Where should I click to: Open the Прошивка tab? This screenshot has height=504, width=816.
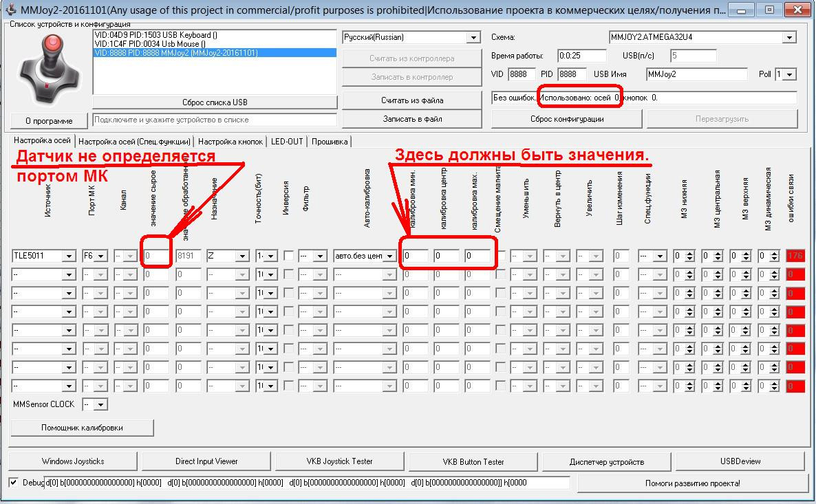(x=330, y=142)
